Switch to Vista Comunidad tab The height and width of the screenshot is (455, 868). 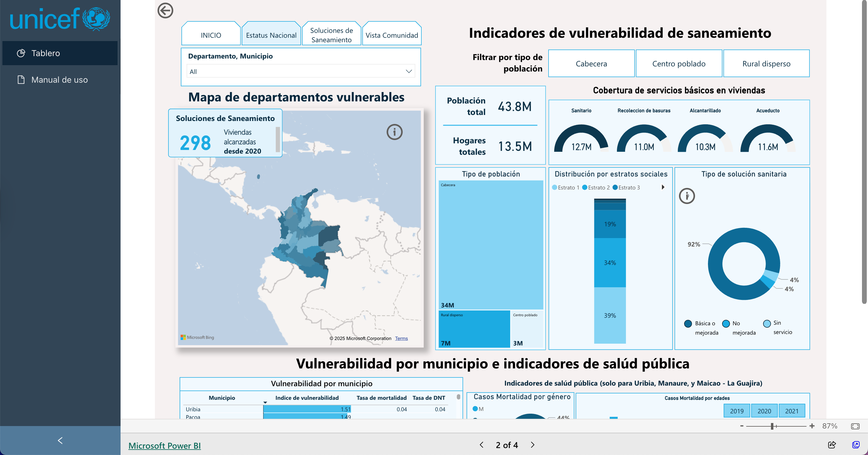[392, 35]
